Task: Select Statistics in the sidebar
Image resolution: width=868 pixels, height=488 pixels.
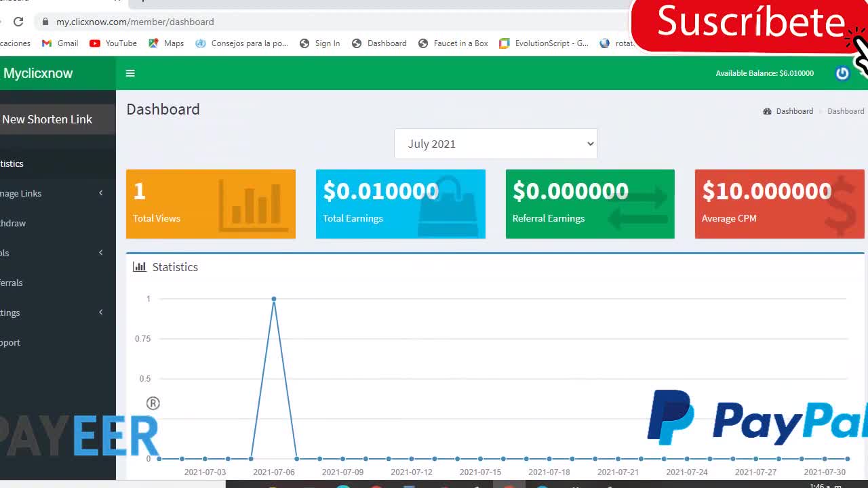Action: 58,163
